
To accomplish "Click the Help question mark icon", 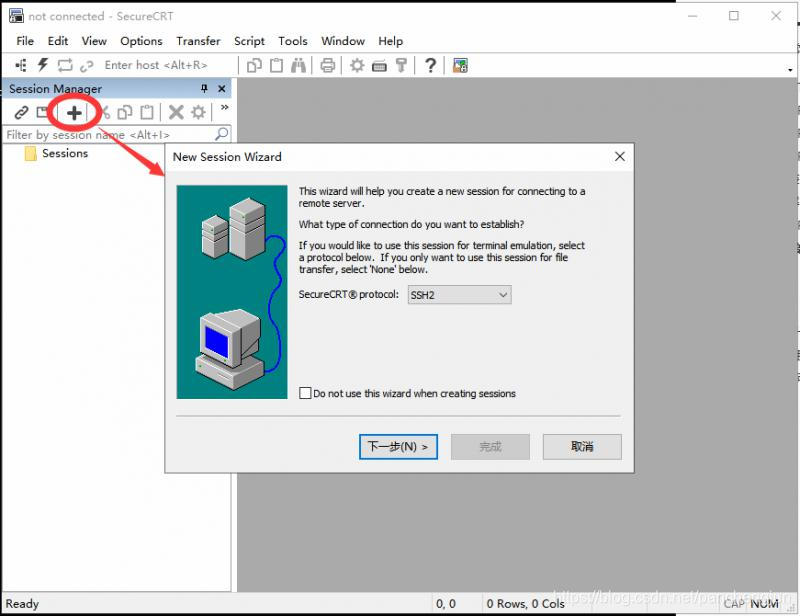I will (431, 65).
